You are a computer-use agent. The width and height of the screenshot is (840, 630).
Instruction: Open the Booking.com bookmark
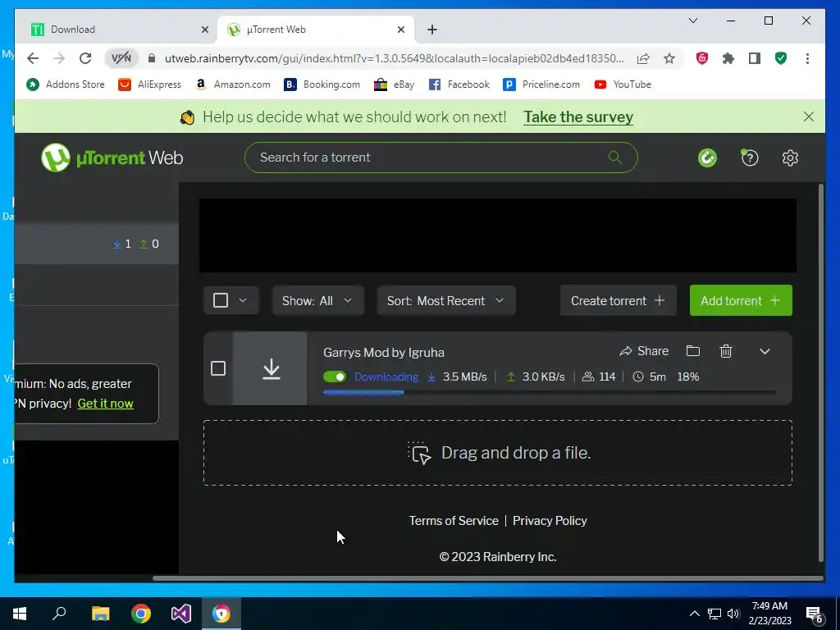pos(322,84)
